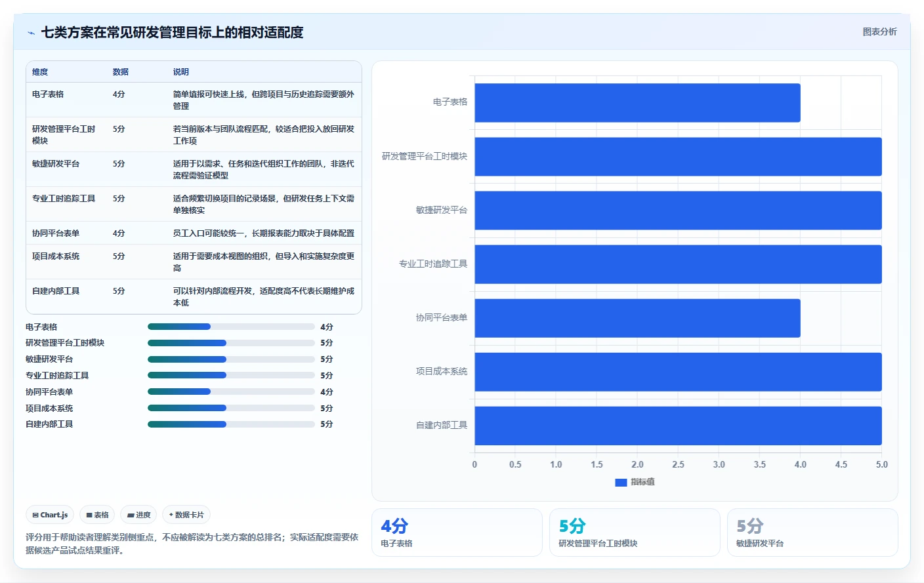Click 研发管理平台工时模块 cell in the table
Image resolution: width=924 pixels, height=583 pixels.
[x=64, y=135]
